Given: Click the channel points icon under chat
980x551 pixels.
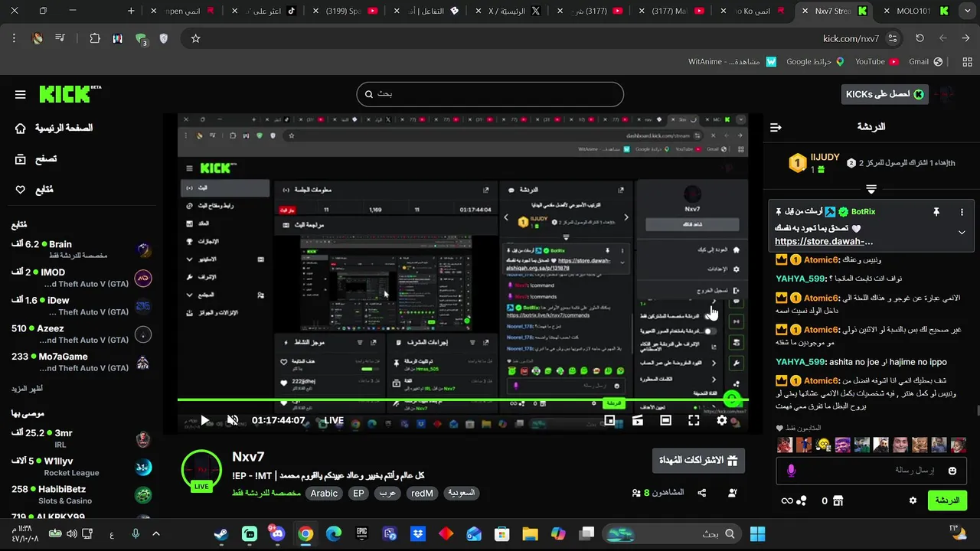Looking at the screenshot, I should tap(801, 500).
